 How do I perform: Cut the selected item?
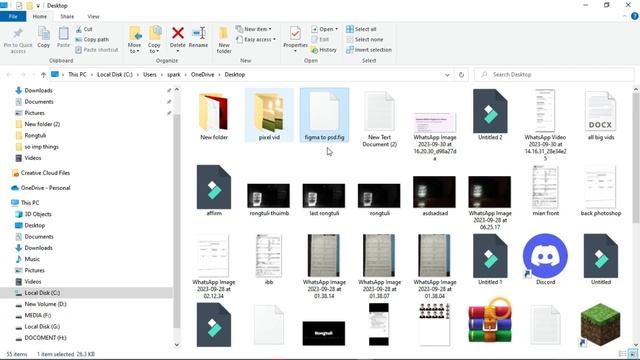coord(84,29)
